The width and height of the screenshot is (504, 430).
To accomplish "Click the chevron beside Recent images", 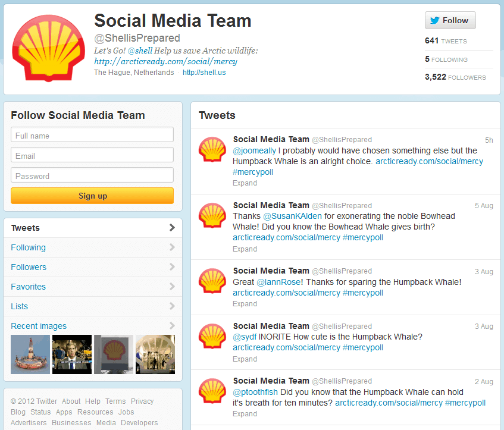I will tap(172, 325).
